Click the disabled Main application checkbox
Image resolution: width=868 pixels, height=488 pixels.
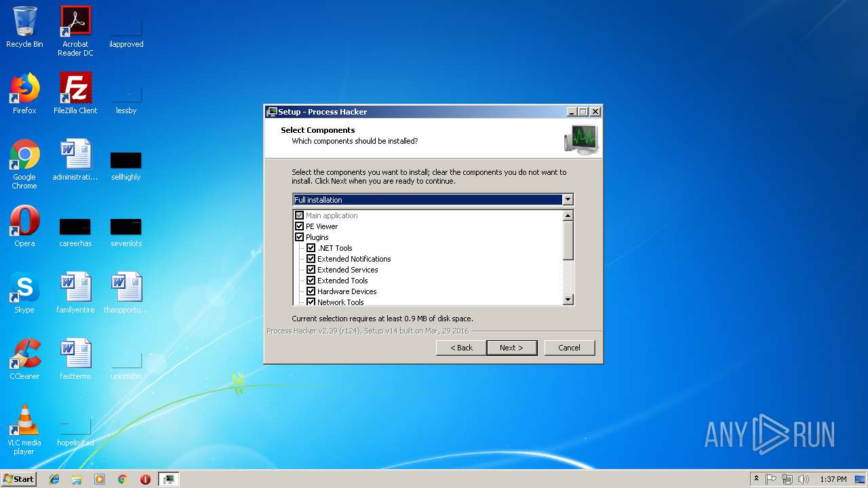299,216
